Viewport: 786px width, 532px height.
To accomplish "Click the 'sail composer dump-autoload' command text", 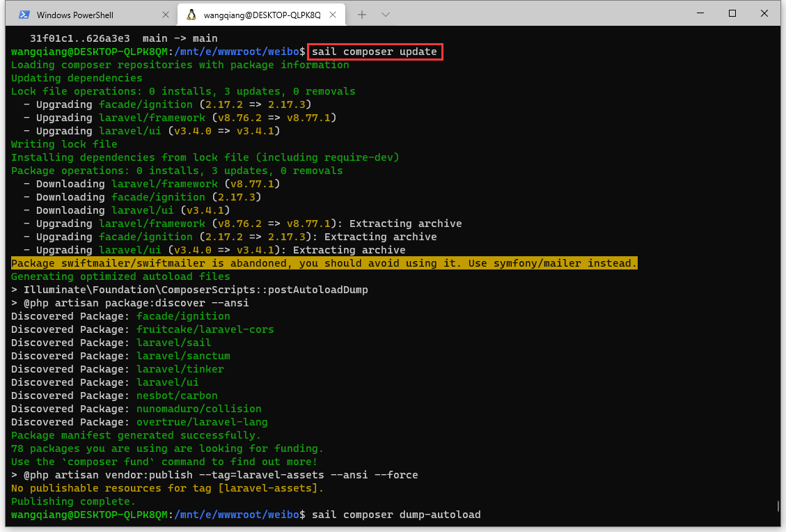I will tap(396, 515).
